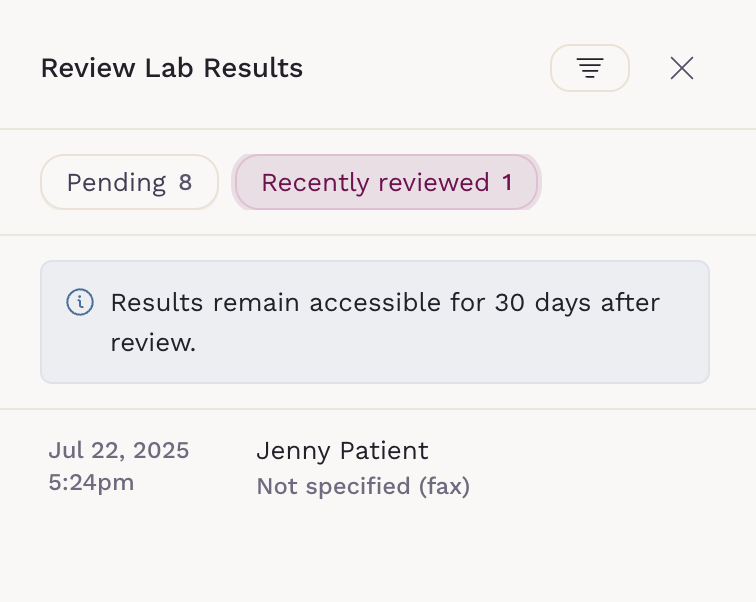Viewport: 756px width, 602px height.
Task: Click the word "Jenny" in the result row
Action: pyautogui.click(x=294, y=452)
